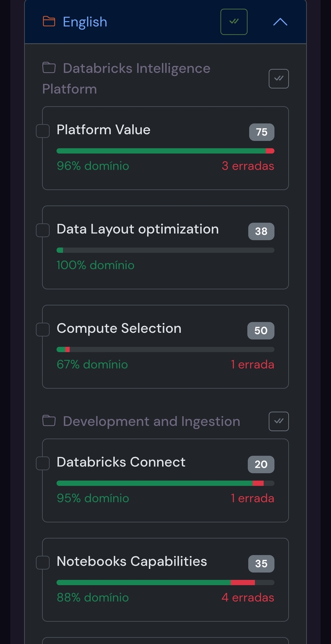The height and width of the screenshot is (644, 331).
Task: Click the English section header title
Action: point(85,22)
